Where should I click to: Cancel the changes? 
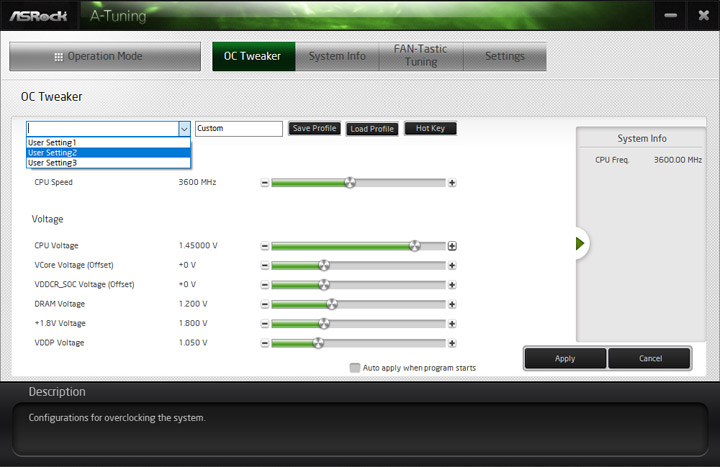tap(650, 359)
